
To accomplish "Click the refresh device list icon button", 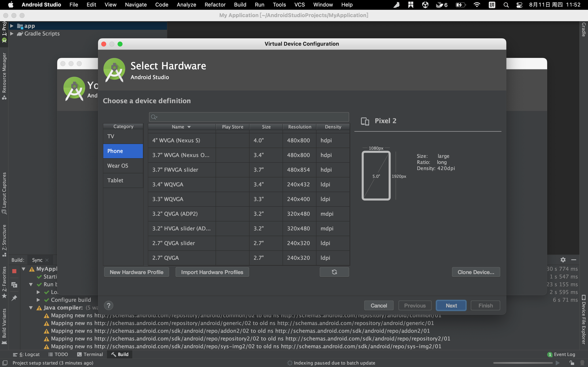I will point(334,272).
